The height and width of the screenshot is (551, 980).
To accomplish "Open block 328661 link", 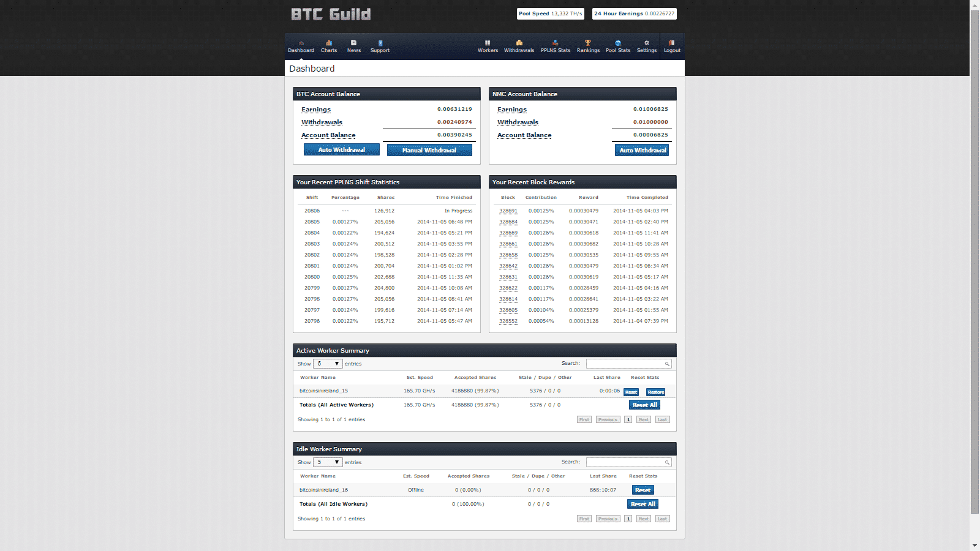I will click(x=508, y=244).
